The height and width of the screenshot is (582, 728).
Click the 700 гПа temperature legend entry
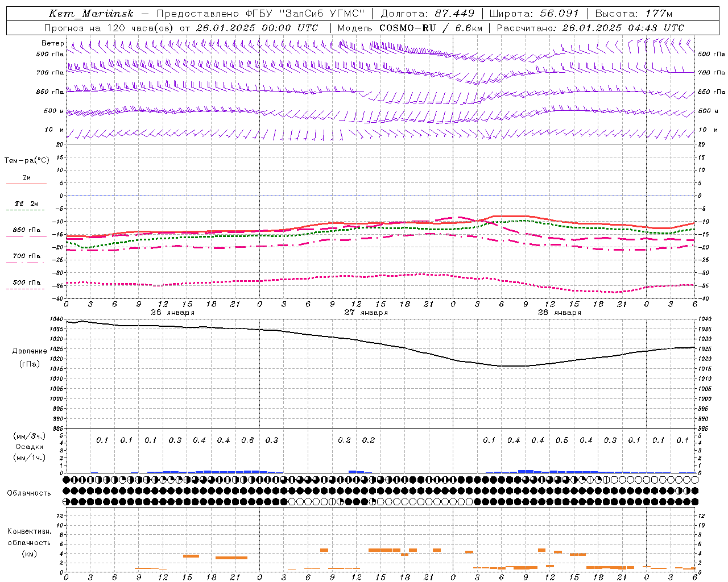pos(27,256)
